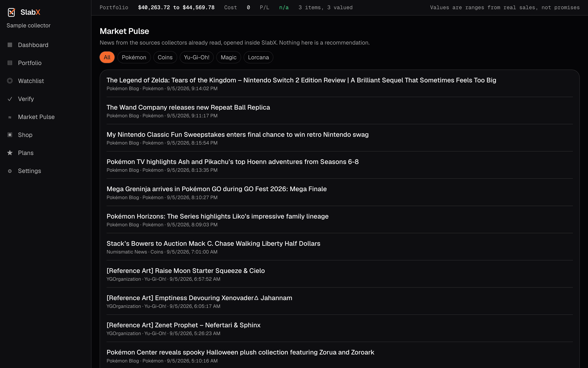Open the Emptiness Devouring Xenovader Jahannam article
The width and height of the screenshot is (588, 368).
tap(199, 298)
